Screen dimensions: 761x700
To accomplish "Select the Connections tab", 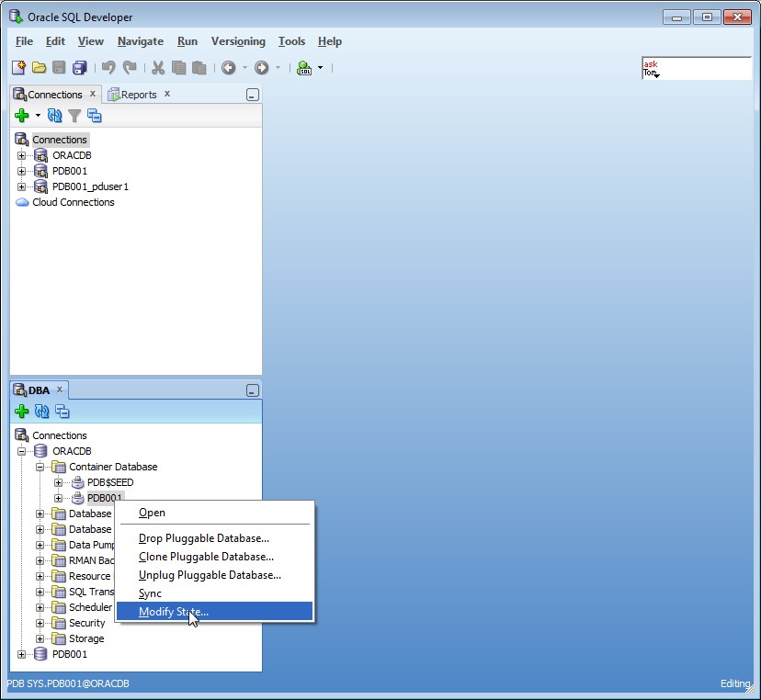I will click(55, 95).
